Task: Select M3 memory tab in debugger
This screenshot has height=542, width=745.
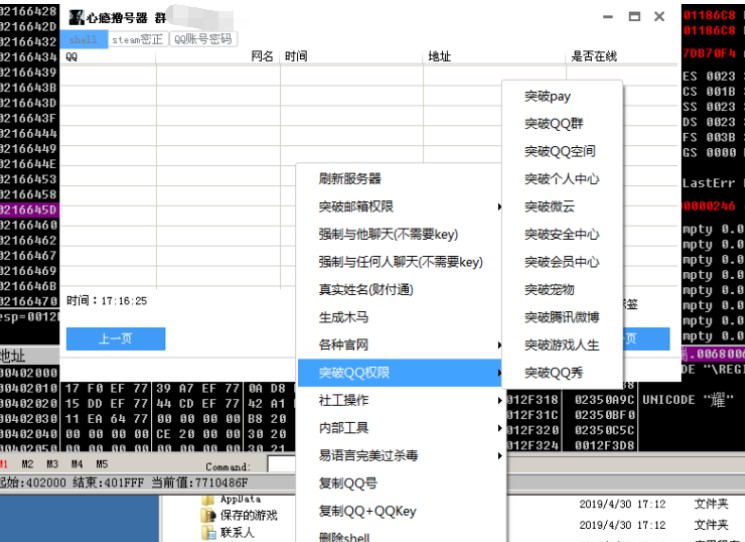Action: coord(52,464)
